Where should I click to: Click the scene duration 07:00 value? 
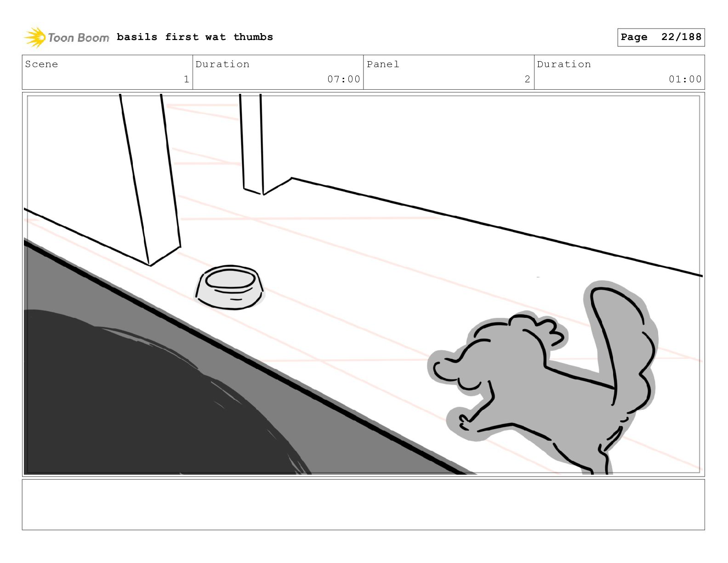pyautogui.click(x=344, y=79)
